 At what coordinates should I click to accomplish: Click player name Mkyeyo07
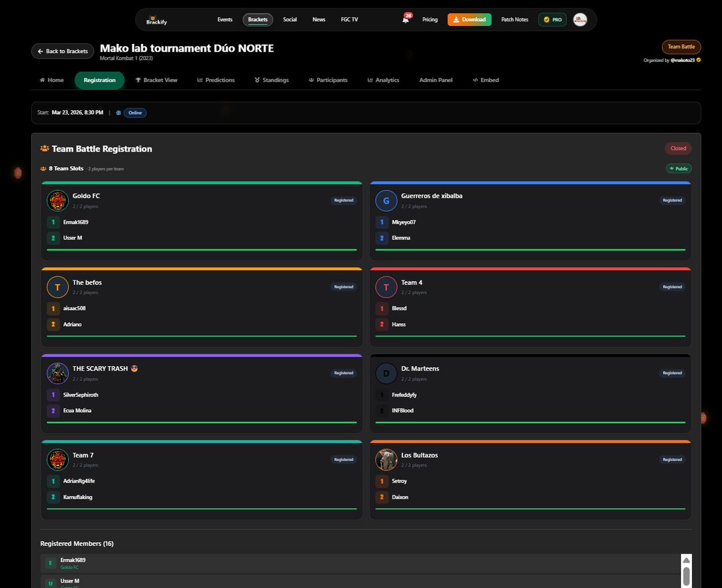coord(404,222)
